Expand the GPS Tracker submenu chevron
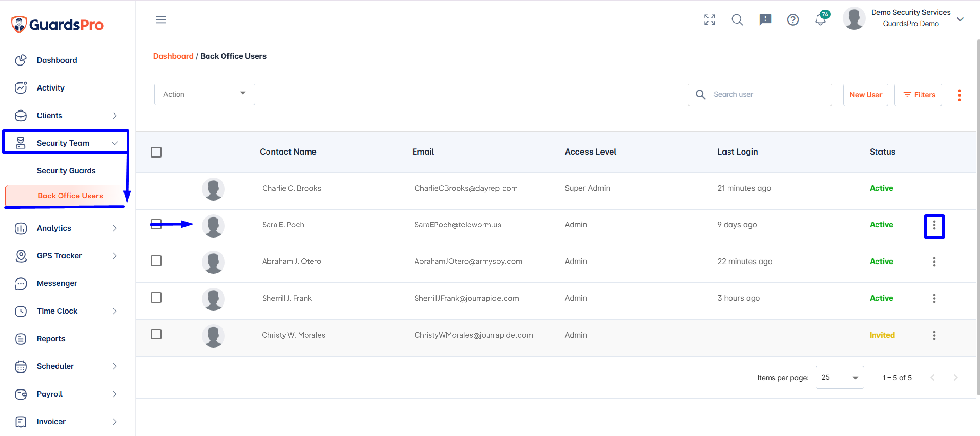This screenshot has width=980, height=436. coord(115,256)
